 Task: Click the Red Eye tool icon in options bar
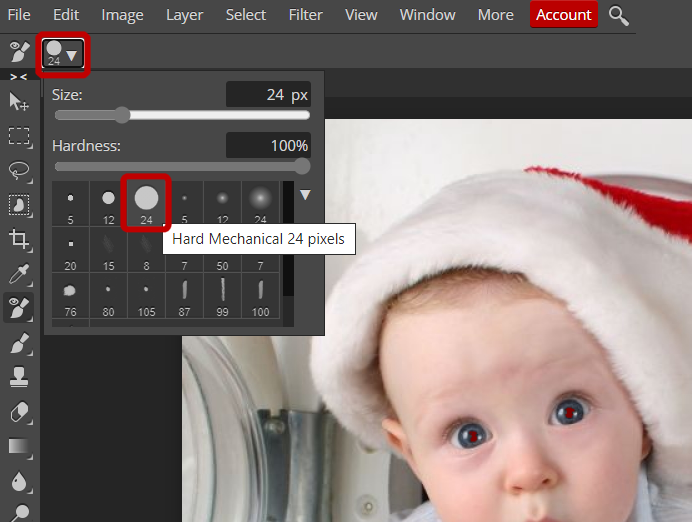19,51
